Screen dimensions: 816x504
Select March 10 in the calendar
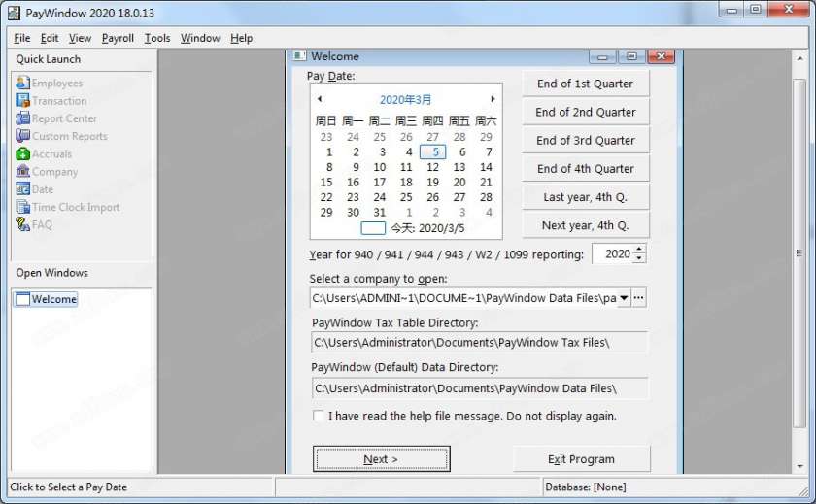(380, 167)
